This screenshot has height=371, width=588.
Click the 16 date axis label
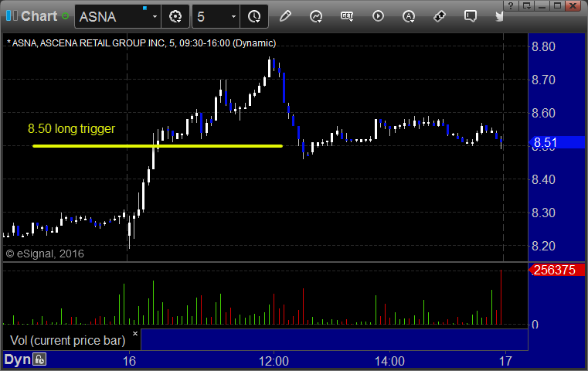click(129, 361)
